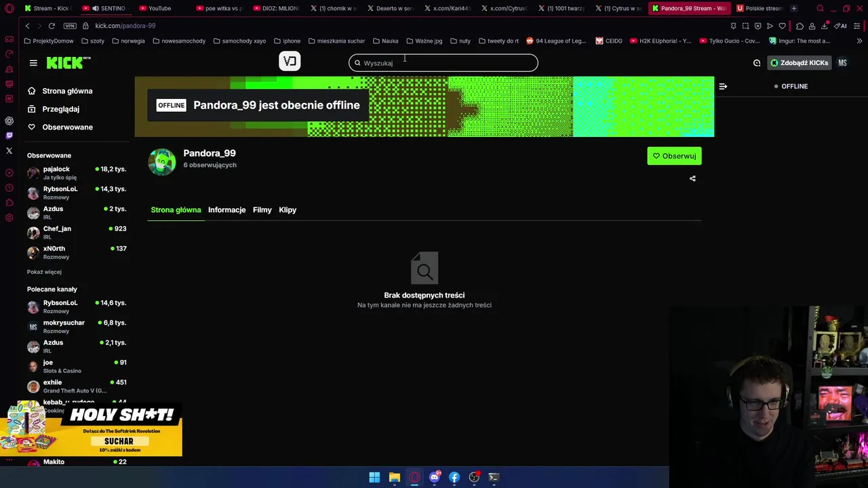Toggle the VPN badge

pyautogui.click(x=70, y=26)
